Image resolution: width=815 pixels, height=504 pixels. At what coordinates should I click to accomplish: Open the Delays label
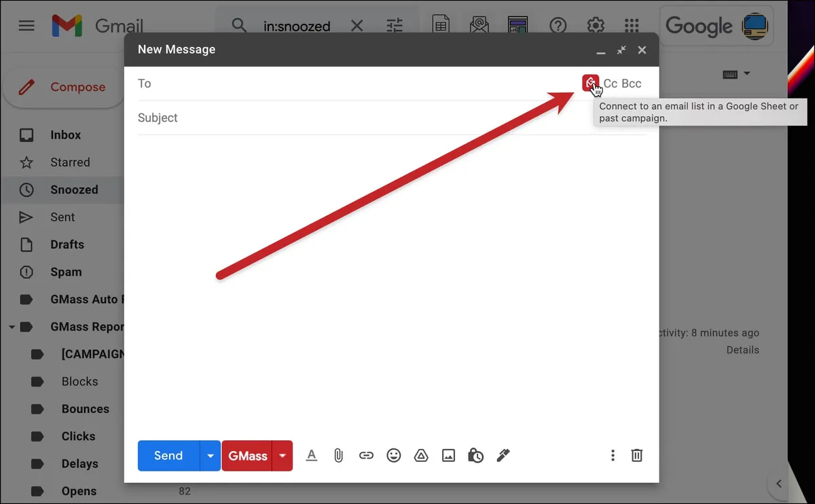click(79, 464)
